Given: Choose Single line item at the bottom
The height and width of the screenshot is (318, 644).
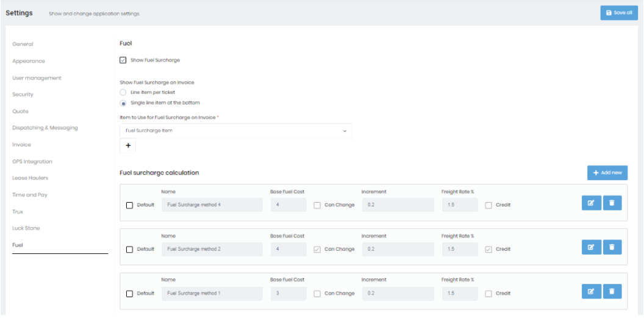Looking at the screenshot, I should click(x=123, y=103).
